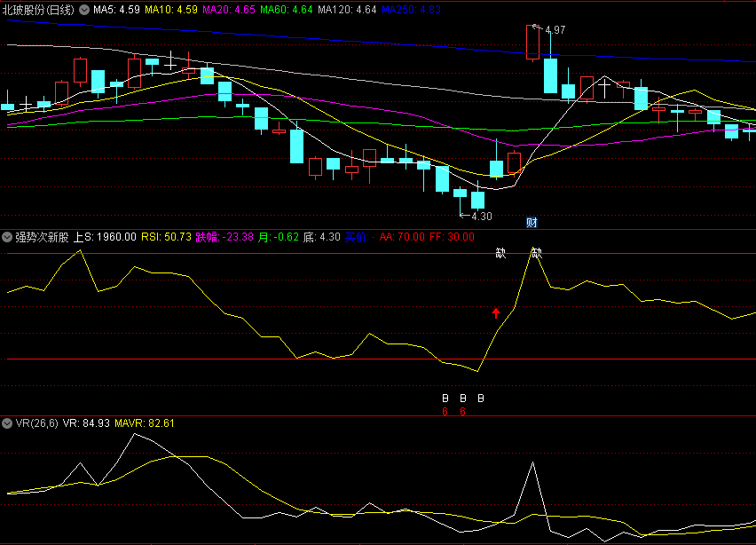Expand the 强势次新股 indicator panel menu

click(x=7, y=237)
